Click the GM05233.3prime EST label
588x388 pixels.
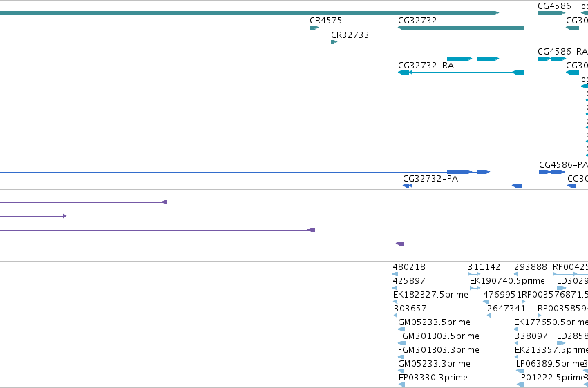(434, 364)
